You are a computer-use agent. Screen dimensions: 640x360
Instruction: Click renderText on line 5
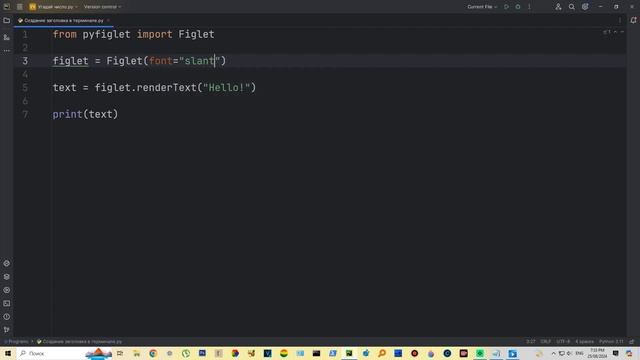(x=167, y=87)
